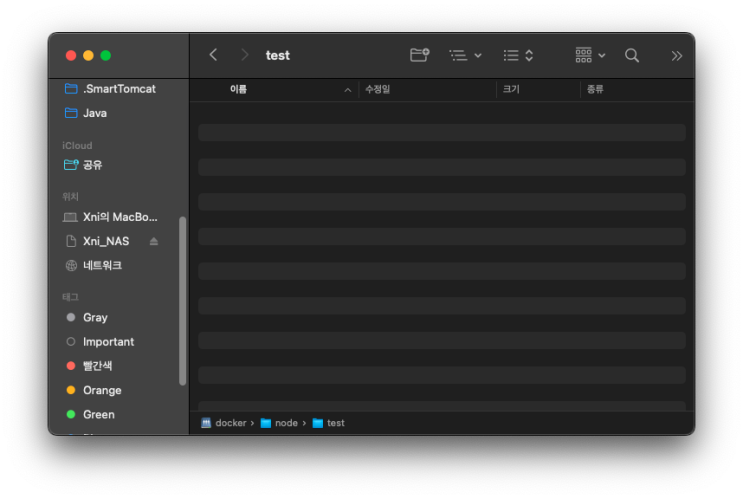Go to node folder in path bar
Image resolution: width=743 pixels, height=499 pixels.
(x=280, y=423)
